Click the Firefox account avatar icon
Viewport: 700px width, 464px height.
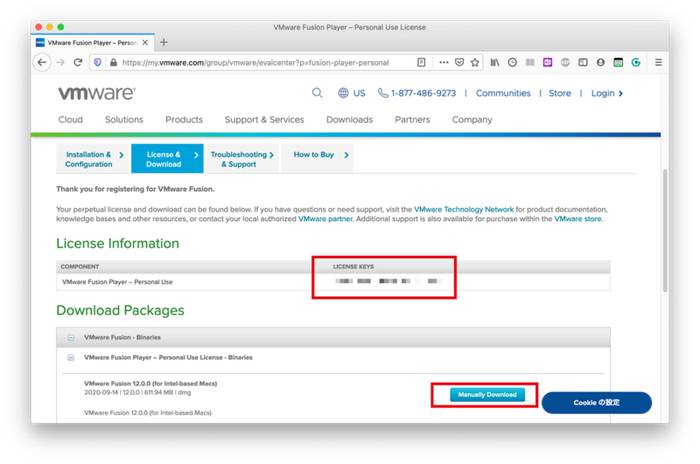[x=600, y=63]
